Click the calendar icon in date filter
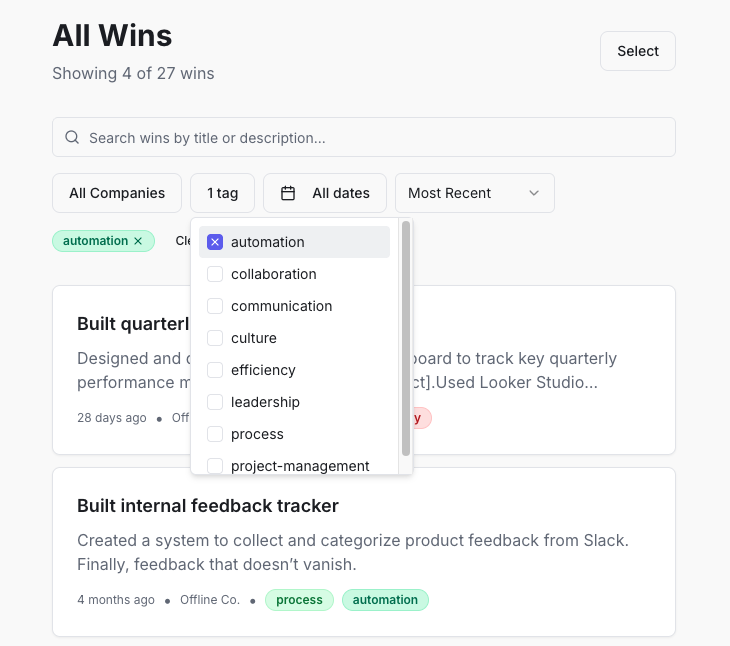 point(288,193)
